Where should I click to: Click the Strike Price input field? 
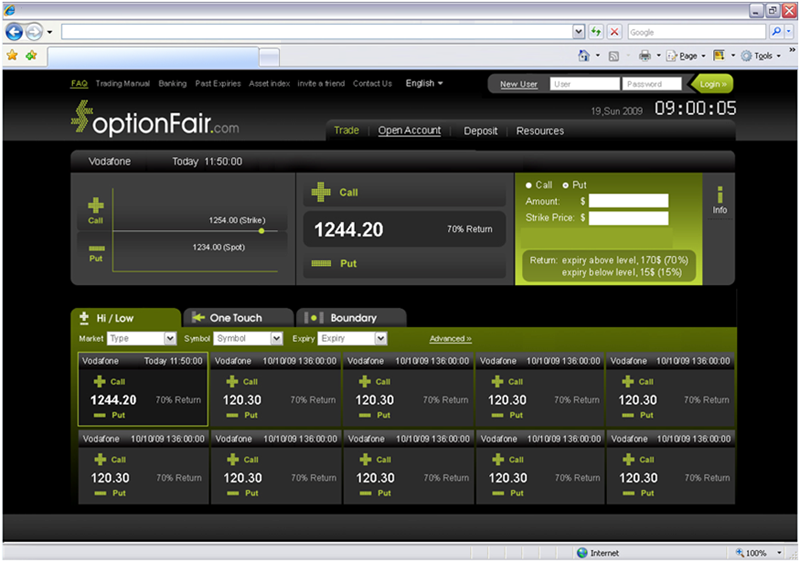click(628, 218)
